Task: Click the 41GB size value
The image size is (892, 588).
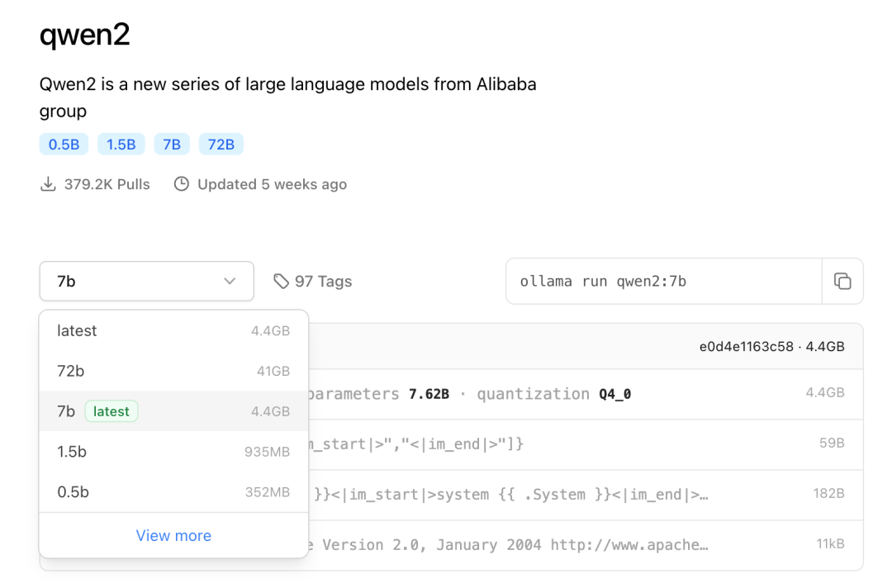Action: 273,372
